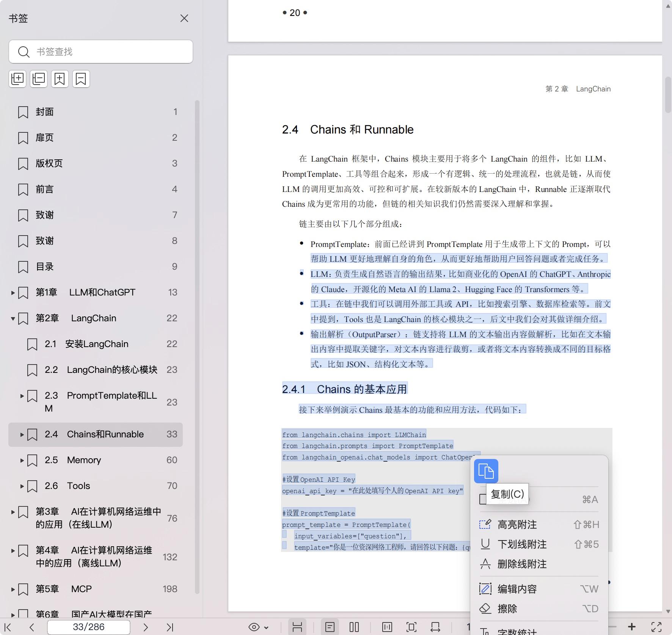Expand all bookmarks in the panel
Image resolution: width=672 pixels, height=635 pixels.
pyautogui.click(x=17, y=79)
